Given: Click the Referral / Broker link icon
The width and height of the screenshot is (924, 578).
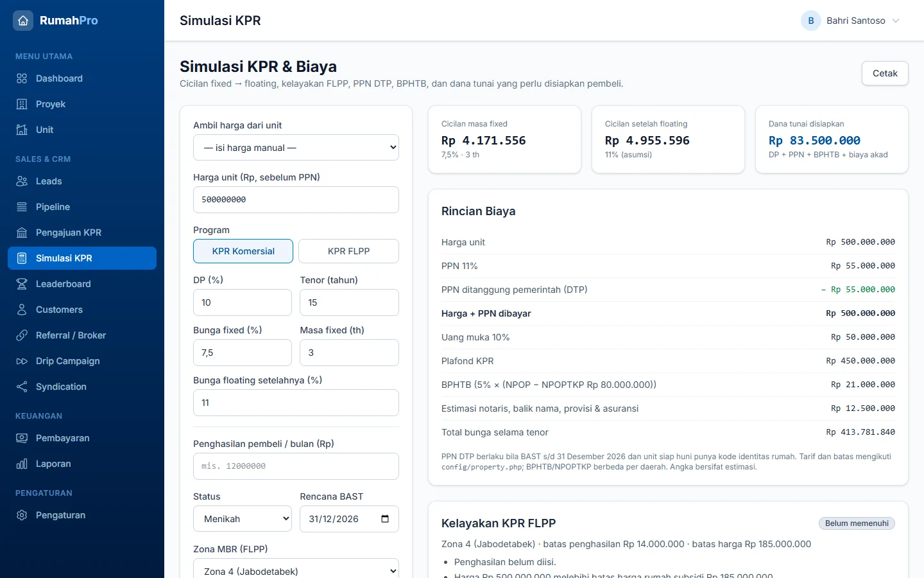Looking at the screenshot, I should click(x=22, y=335).
